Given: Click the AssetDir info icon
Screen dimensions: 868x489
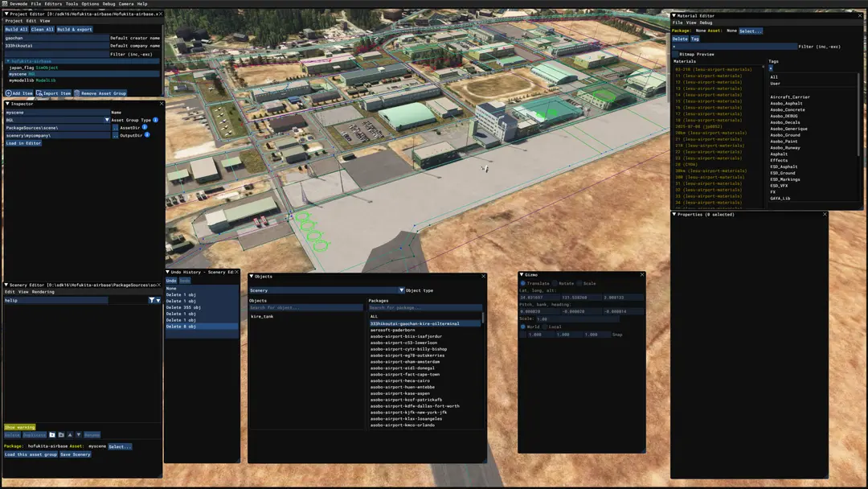Looking at the screenshot, I should (x=145, y=127).
